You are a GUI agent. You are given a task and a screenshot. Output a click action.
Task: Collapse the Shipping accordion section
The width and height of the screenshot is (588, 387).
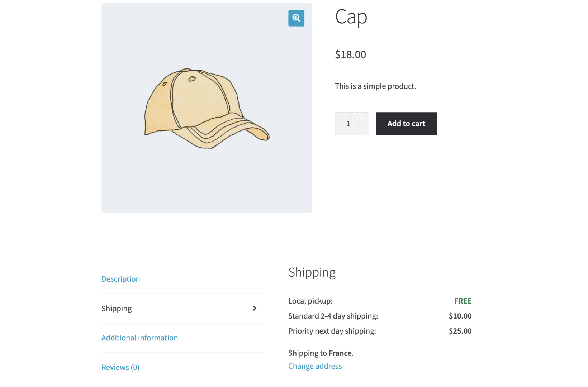117,308
